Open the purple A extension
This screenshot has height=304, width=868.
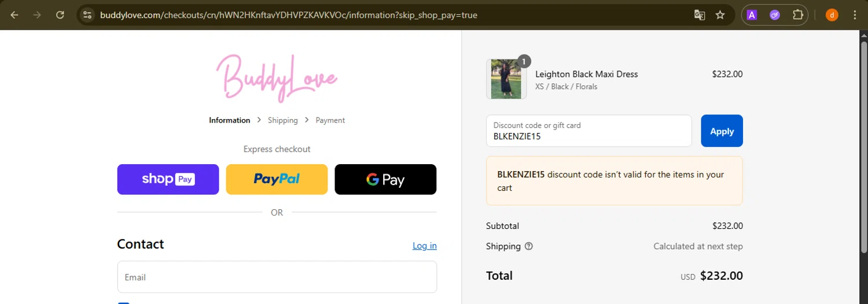pyautogui.click(x=752, y=15)
